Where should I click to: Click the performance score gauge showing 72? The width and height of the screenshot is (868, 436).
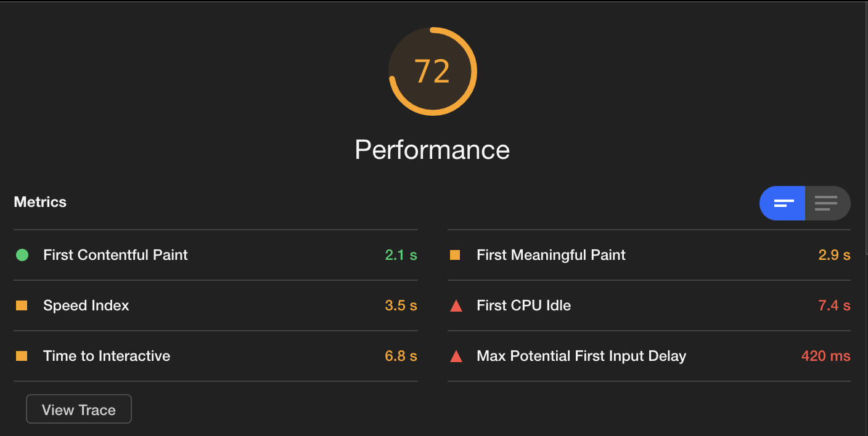[433, 71]
